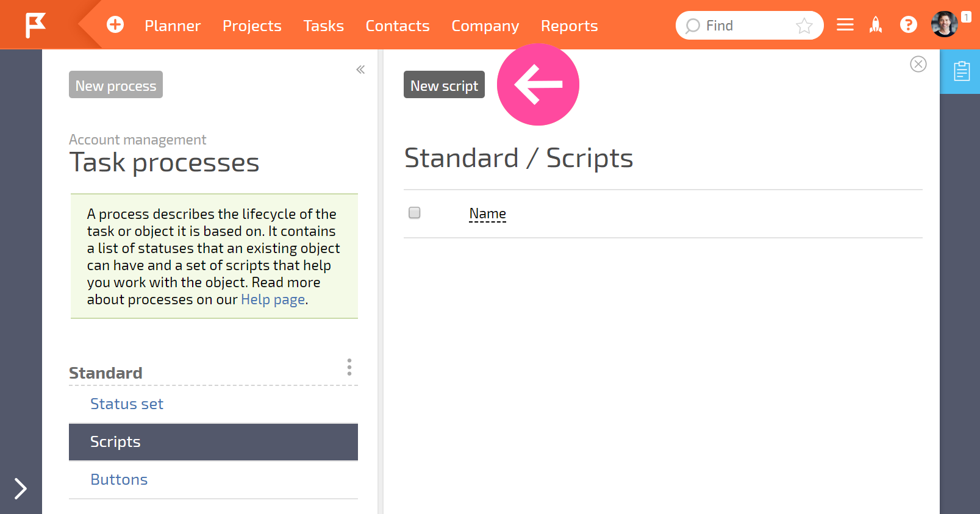
Task: Click the user avatar photo
Action: (944, 24)
